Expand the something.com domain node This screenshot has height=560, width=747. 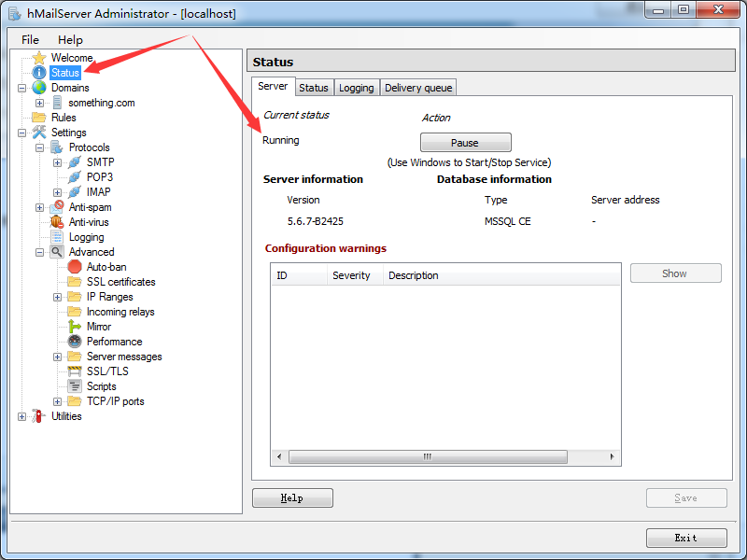pos(40,103)
